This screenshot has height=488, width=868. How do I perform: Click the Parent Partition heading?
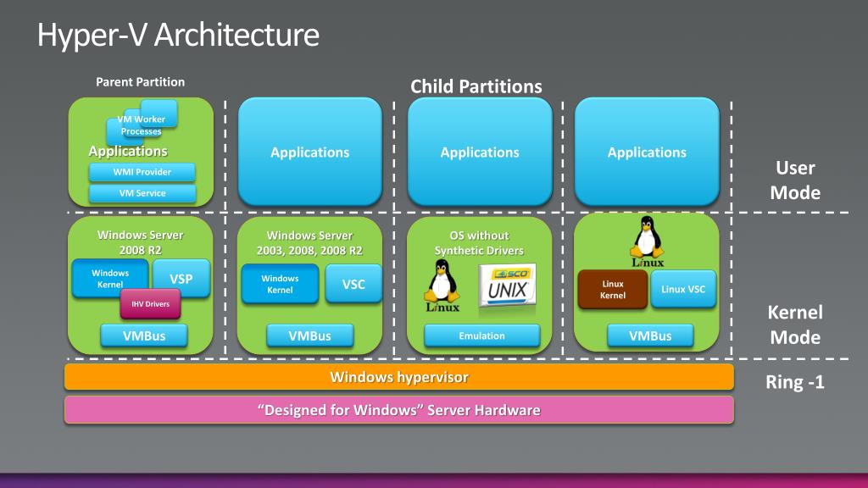(140, 82)
